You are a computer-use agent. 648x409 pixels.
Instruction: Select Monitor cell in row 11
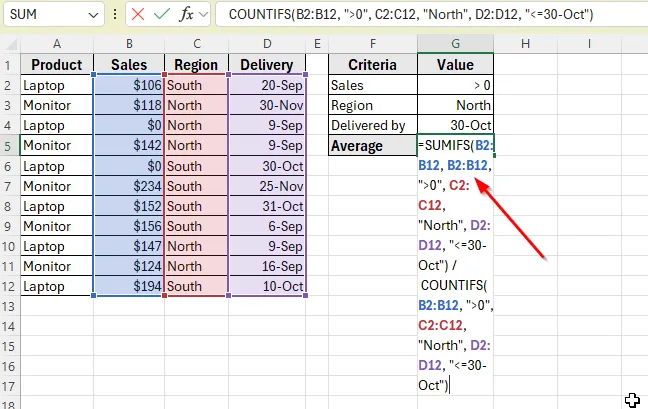(57, 266)
